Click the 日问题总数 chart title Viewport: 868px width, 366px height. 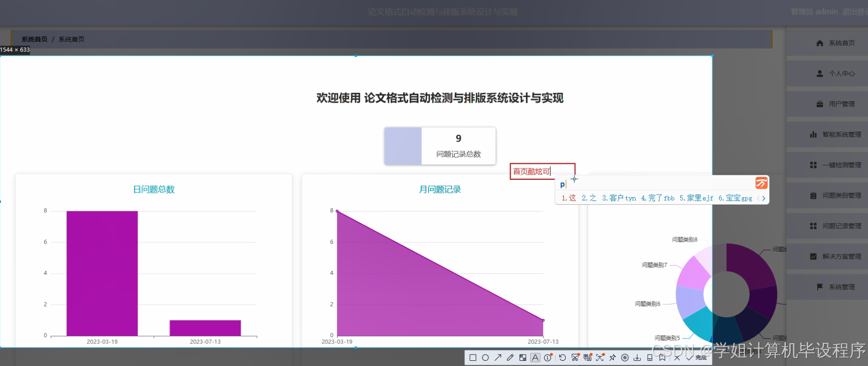(x=154, y=190)
